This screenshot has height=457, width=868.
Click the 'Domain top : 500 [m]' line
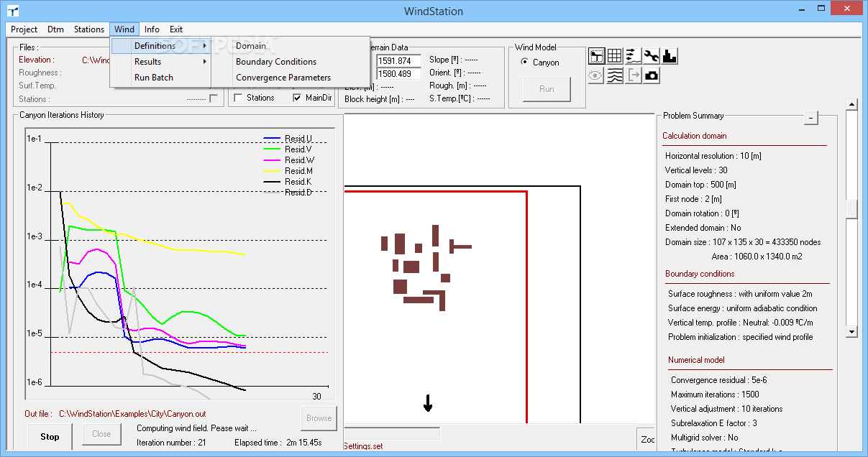point(700,185)
